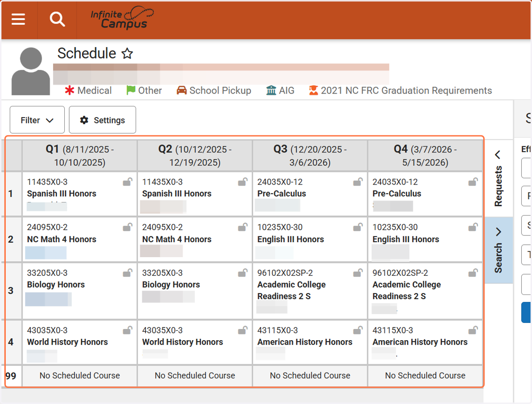
Task: Toggle lock on Q1 NC Math 4 Honors
Action: (128, 227)
